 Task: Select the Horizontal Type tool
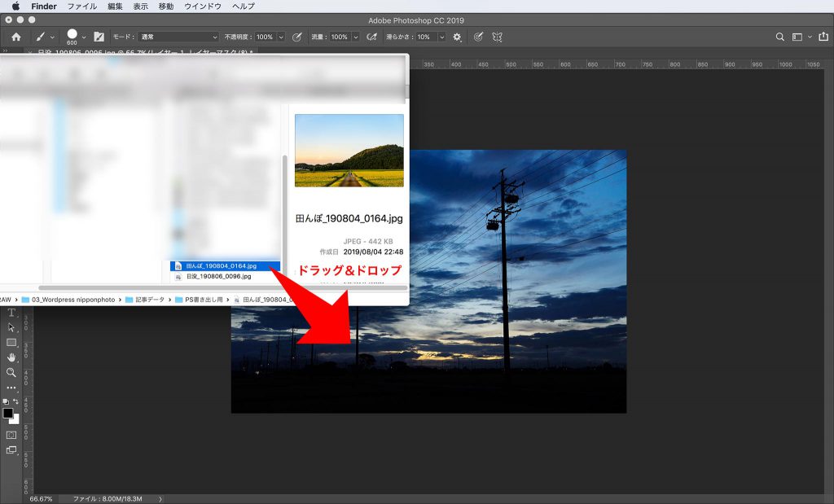[11, 313]
